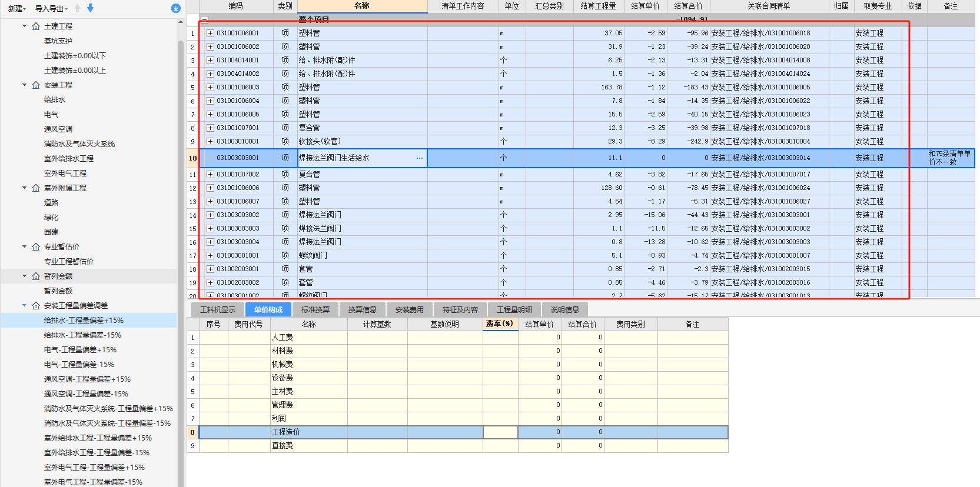Screen dimensions: 980x487
Task: Expand row 031003001001 plus icon
Action: pyautogui.click(x=210, y=255)
